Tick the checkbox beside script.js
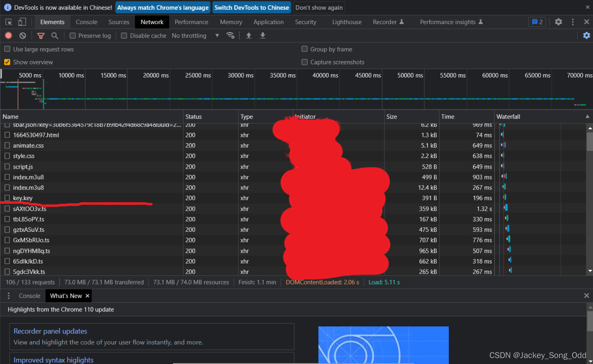Image resolution: width=593 pixels, height=364 pixels. click(7, 167)
